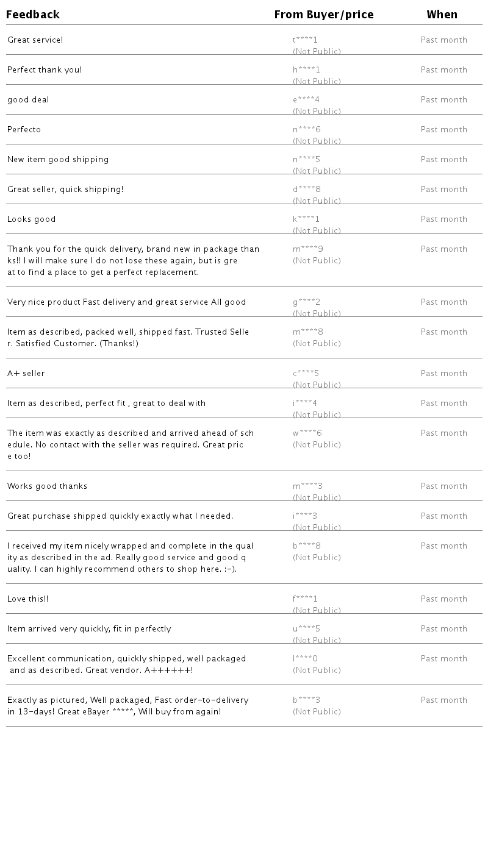The width and height of the screenshot is (488, 868).
Task: Select the "Perfecto" feedback text
Action: 24,130
